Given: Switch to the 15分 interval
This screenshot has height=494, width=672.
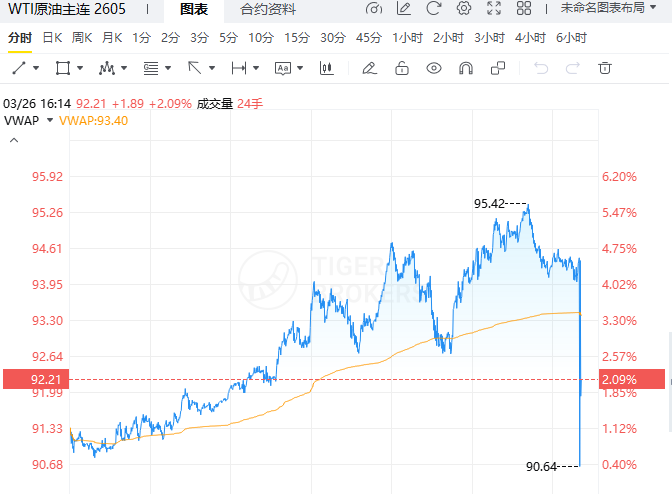Looking at the screenshot, I should (297, 38).
